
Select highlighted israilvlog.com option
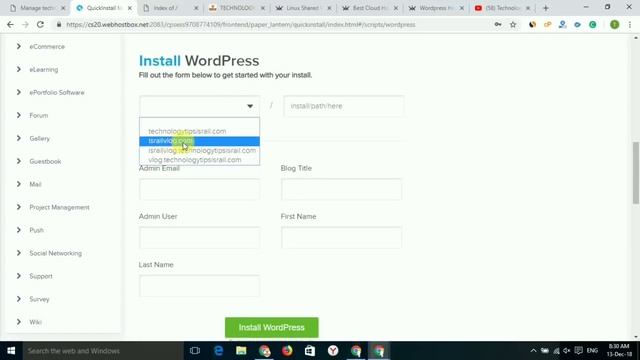pos(199,141)
